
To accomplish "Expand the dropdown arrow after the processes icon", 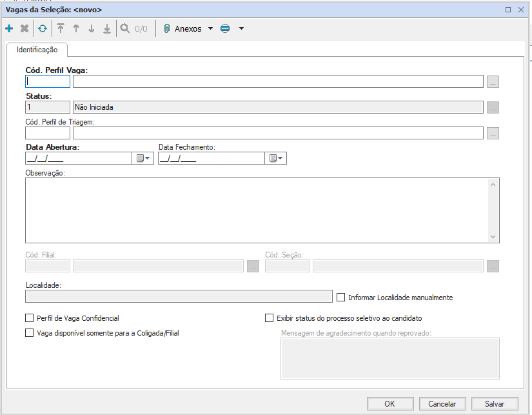I will (x=241, y=29).
